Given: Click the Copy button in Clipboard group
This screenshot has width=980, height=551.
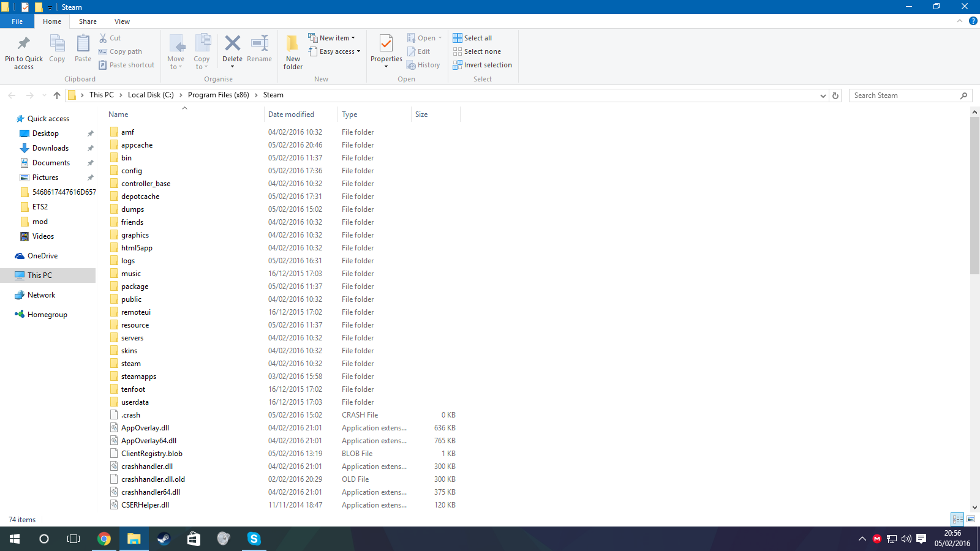Looking at the screenshot, I should click(57, 49).
